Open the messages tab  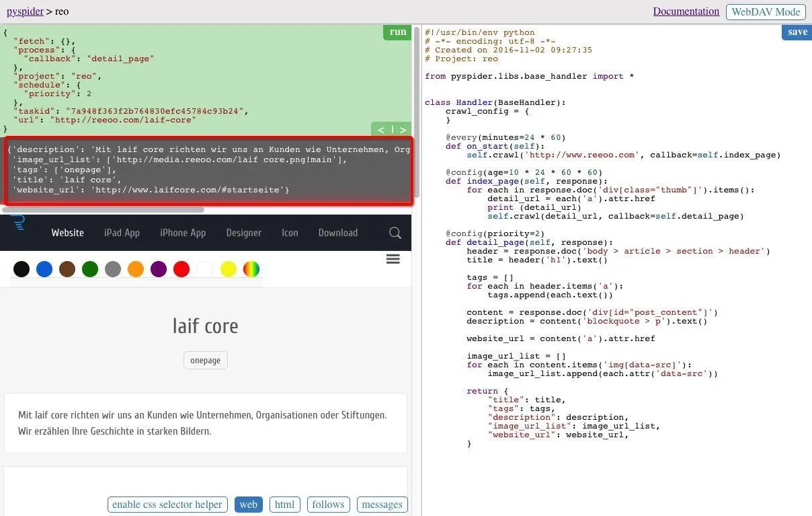coord(382,505)
